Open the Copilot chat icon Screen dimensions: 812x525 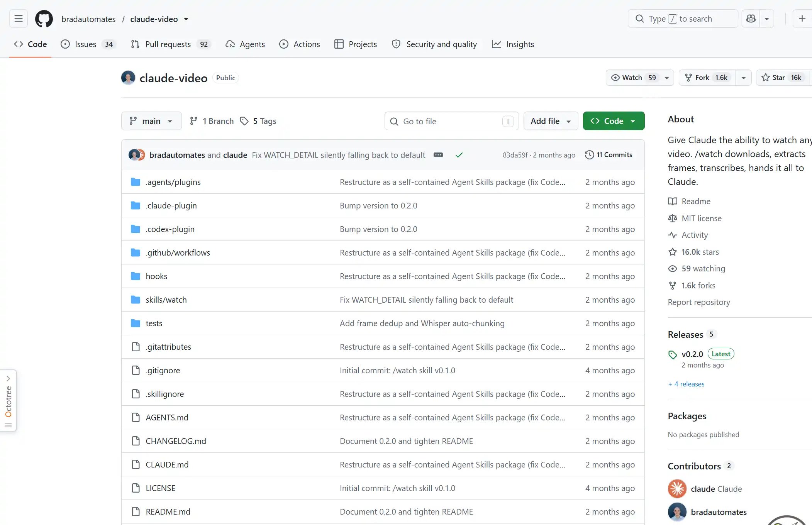[751, 19]
